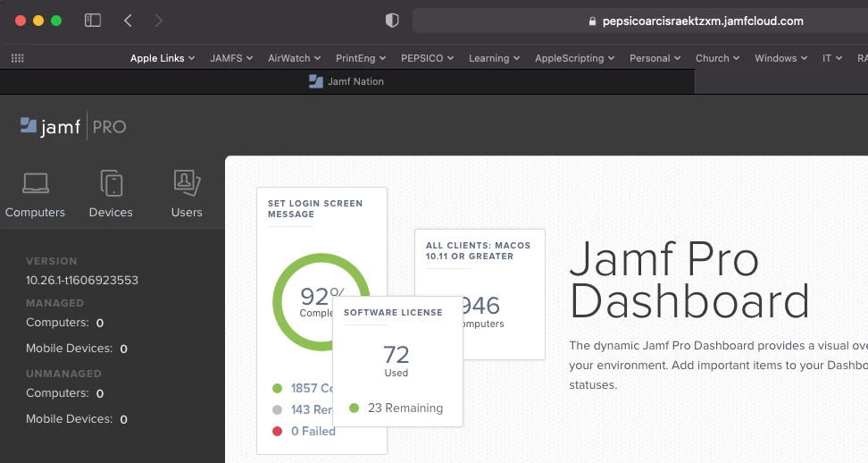
Task: Expand the Personal bookmarks folder
Action: (x=655, y=58)
